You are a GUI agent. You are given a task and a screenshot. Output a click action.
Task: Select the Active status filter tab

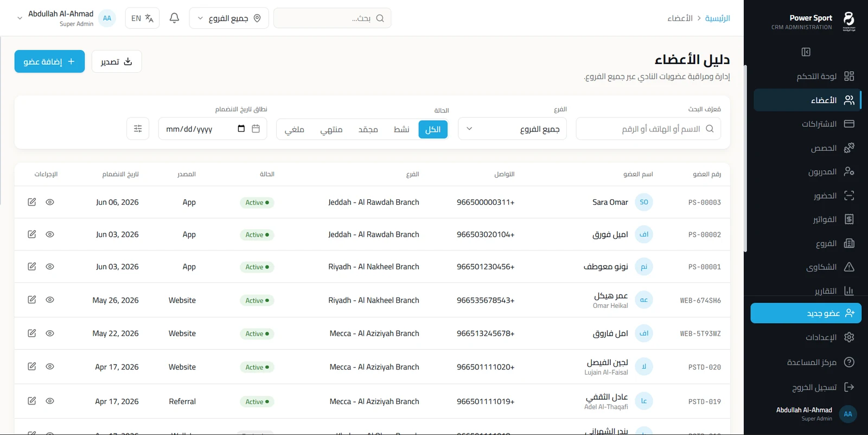(x=401, y=129)
